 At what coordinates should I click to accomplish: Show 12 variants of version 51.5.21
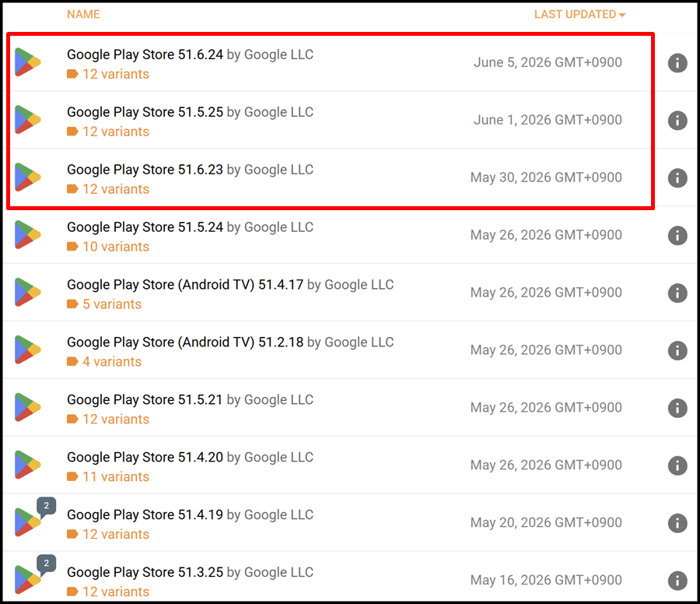108,420
